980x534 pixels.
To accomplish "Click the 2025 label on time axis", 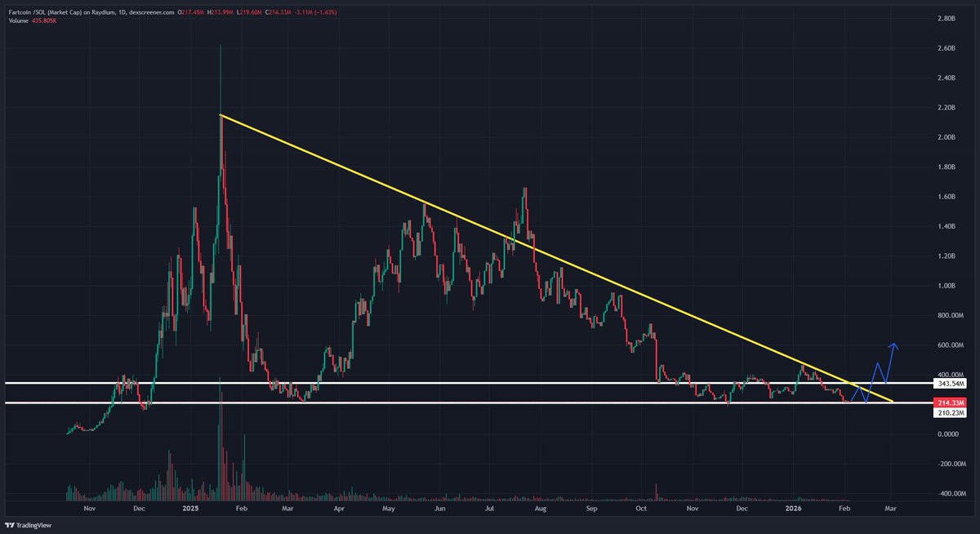I will point(189,509).
